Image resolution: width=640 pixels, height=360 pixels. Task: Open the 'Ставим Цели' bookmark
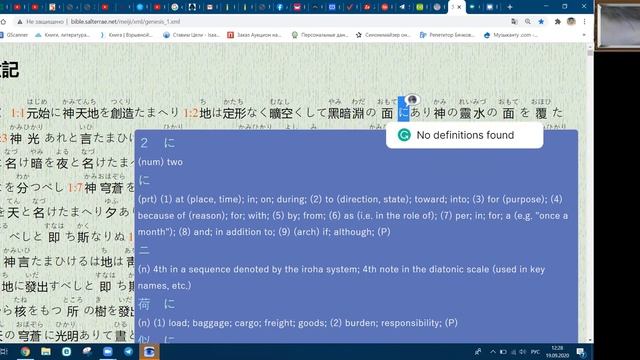tap(191, 35)
